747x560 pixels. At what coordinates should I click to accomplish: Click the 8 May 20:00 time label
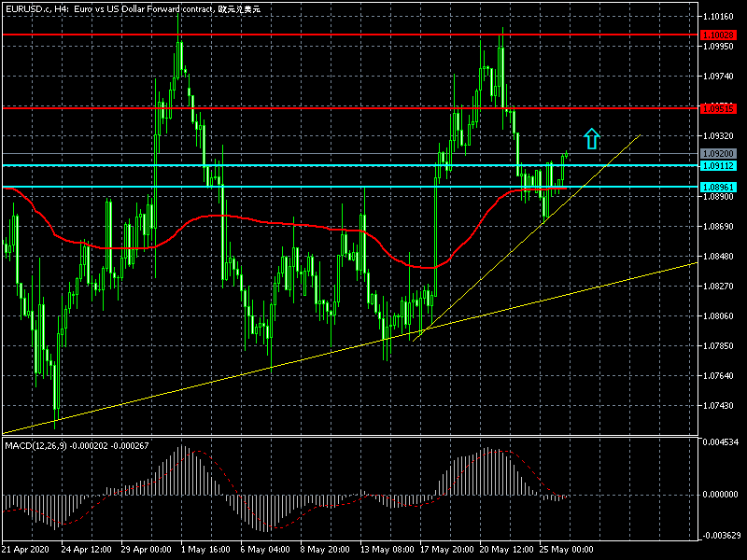coord(324,549)
